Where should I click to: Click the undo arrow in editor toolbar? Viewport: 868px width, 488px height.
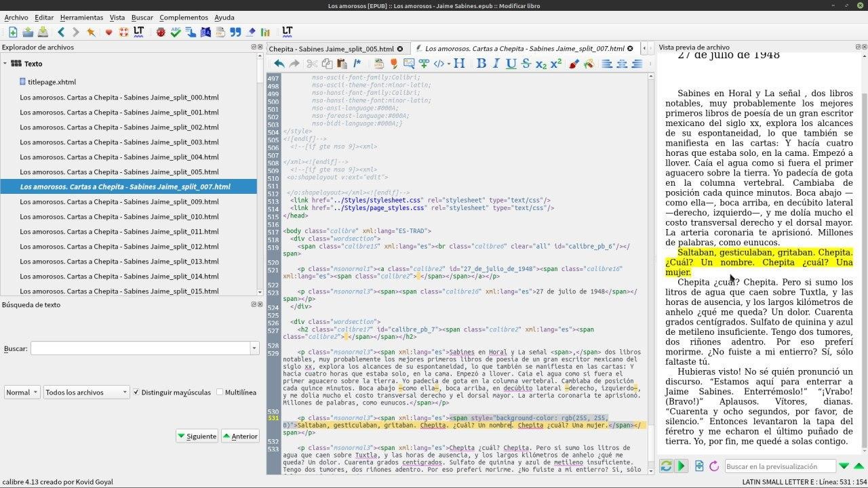(279, 64)
